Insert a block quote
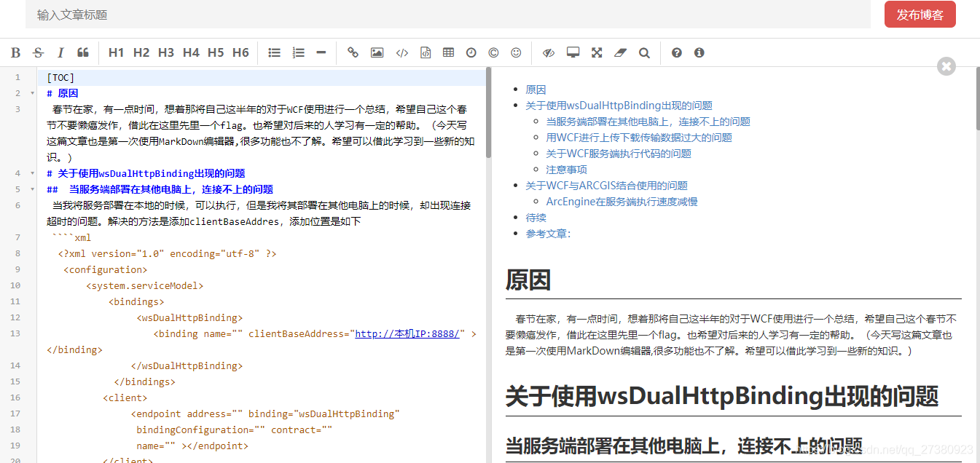 pos(83,52)
